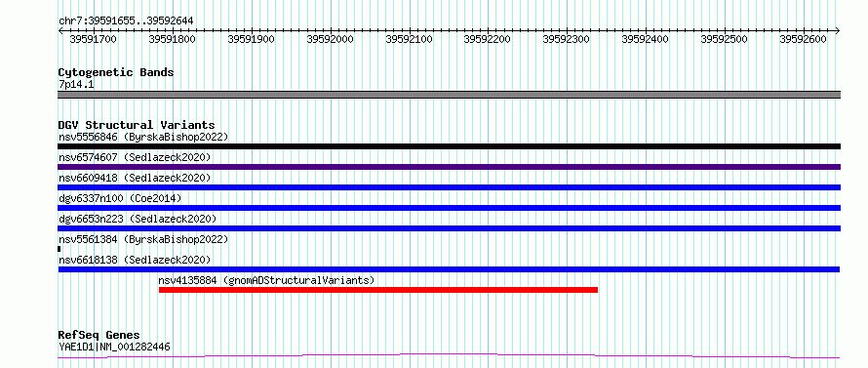Click ruler position label 39591900
Viewport: 868px width, 368px height.
coord(252,39)
